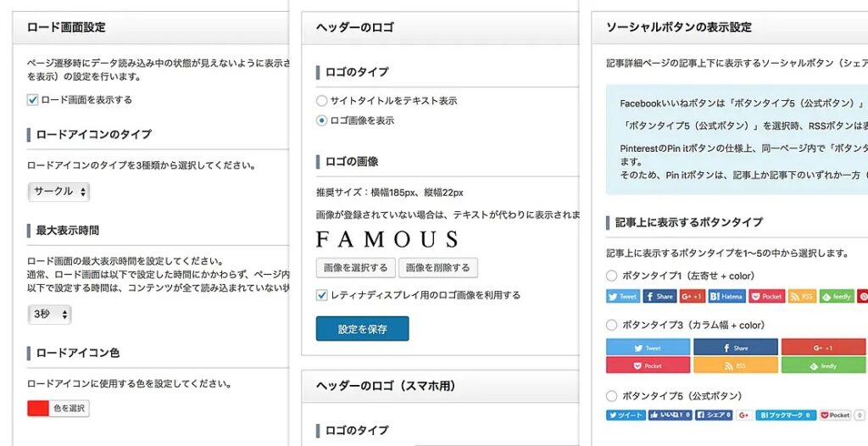Open the サークル load icon type dropdown
Image resolution: width=868 pixels, height=446 pixels.
click(58, 192)
